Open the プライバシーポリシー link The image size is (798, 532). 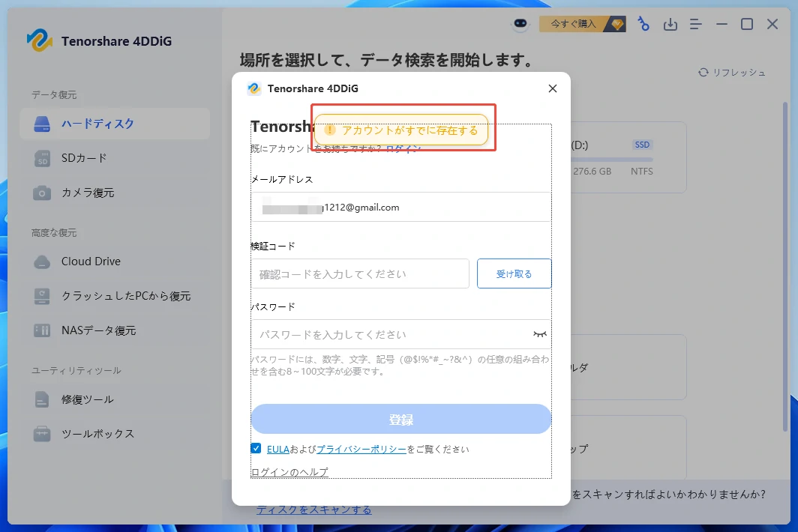click(361, 449)
